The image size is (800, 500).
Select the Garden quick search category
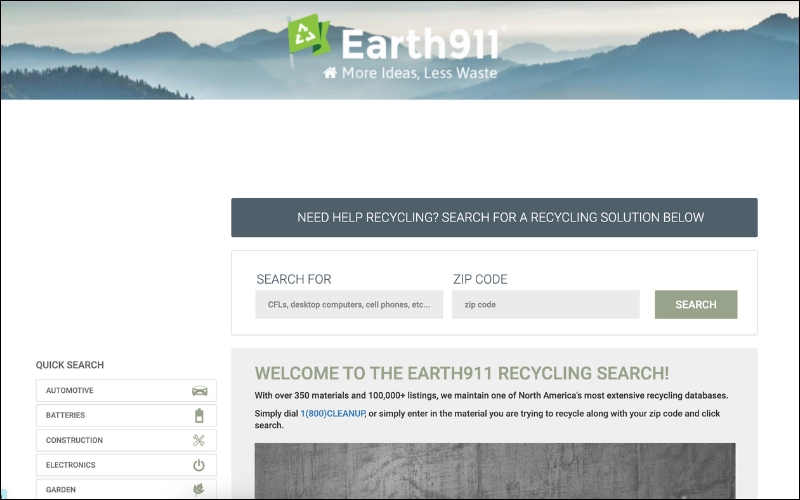126,489
